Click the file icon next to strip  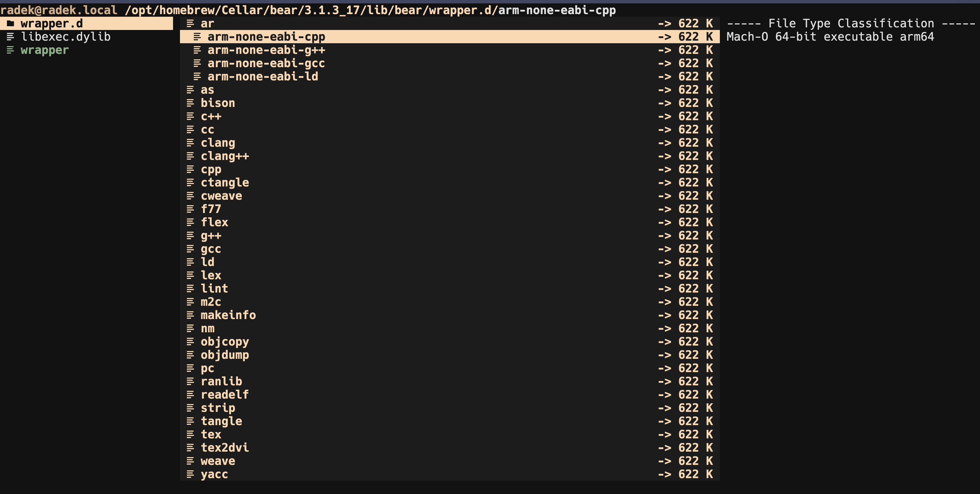190,408
